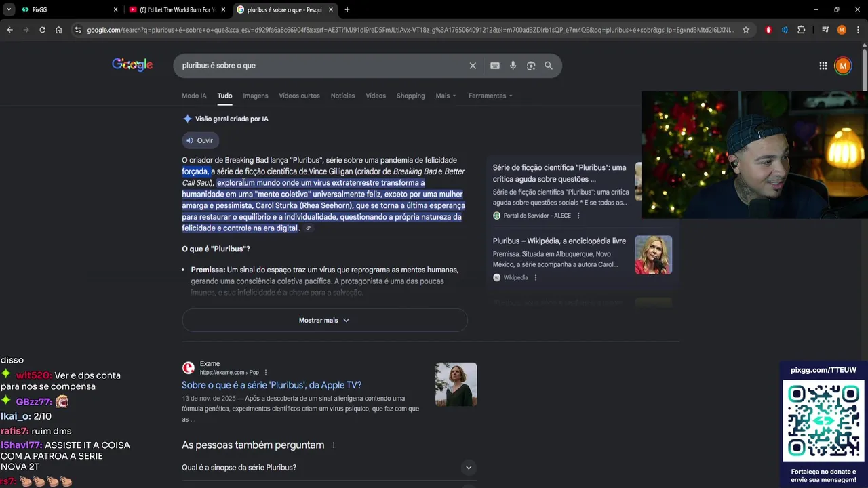Switch to the Imagens tab
The height and width of the screenshot is (488, 868).
tap(256, 96)
